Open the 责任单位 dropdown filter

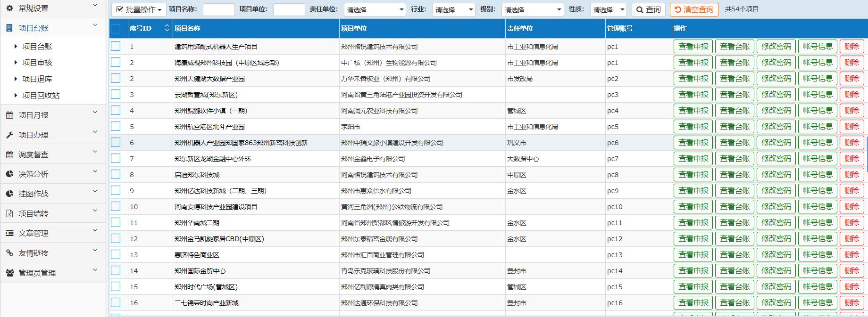375,9
